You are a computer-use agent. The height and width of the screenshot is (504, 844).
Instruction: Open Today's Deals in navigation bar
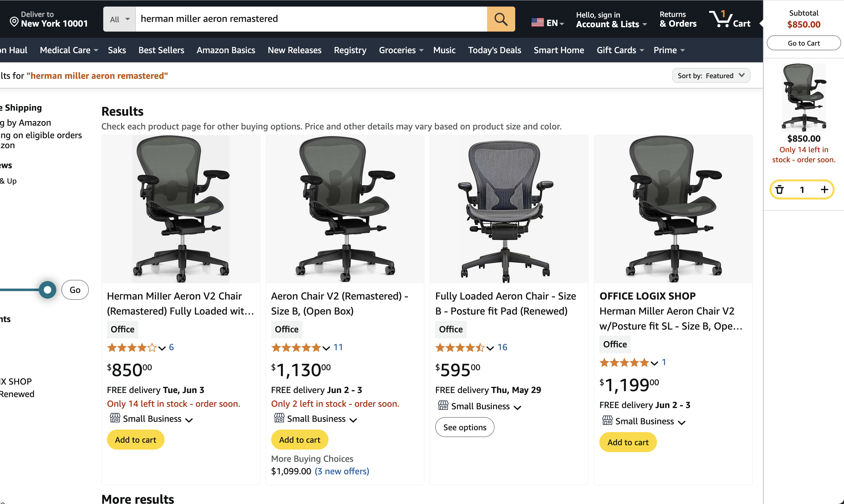click(494, 50)
